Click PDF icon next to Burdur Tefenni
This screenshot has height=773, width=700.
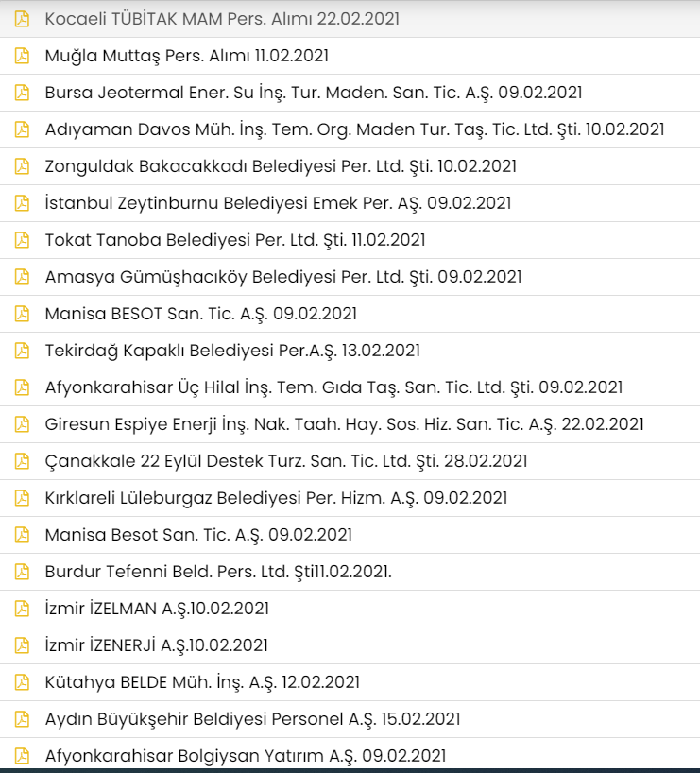click(22, 572)
